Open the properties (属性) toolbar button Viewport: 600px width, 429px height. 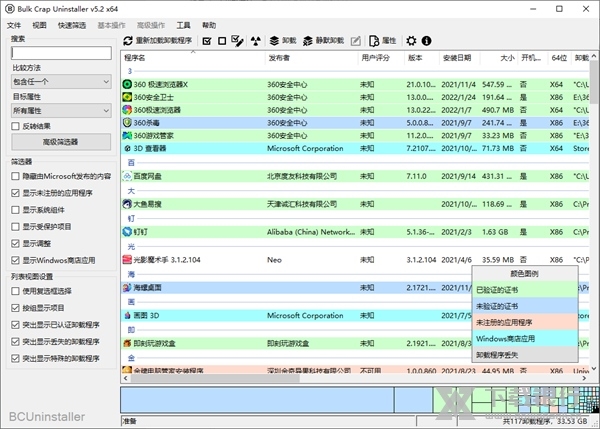tap(383, 41)
